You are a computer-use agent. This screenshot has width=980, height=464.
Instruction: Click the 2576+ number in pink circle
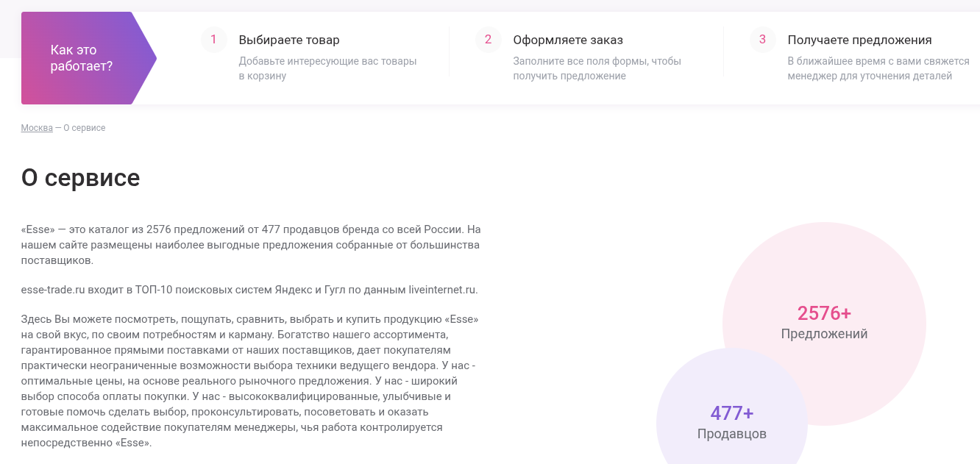(824, 313)
